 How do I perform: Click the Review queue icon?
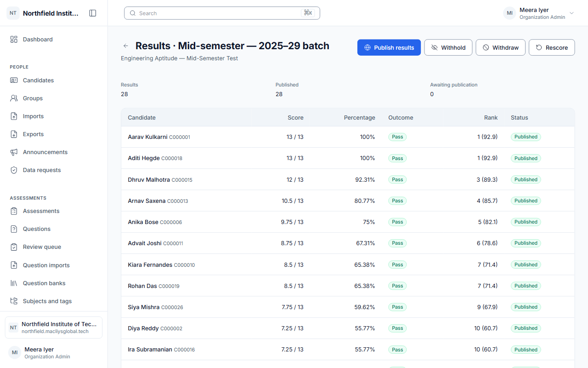pos(14,247)
